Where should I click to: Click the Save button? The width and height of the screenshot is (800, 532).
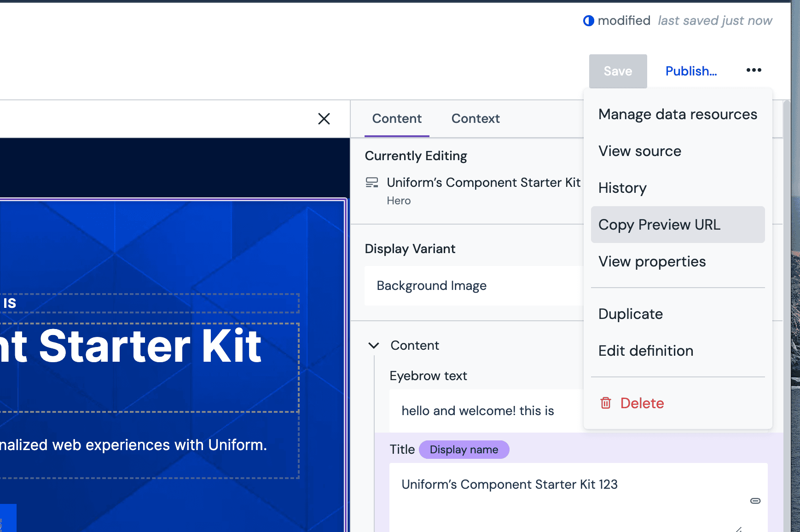[618, 71]
